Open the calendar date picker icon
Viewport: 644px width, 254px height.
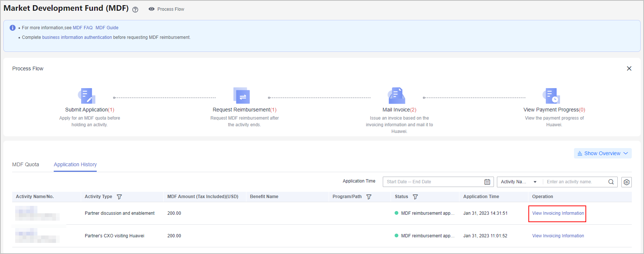coord(487,182)
